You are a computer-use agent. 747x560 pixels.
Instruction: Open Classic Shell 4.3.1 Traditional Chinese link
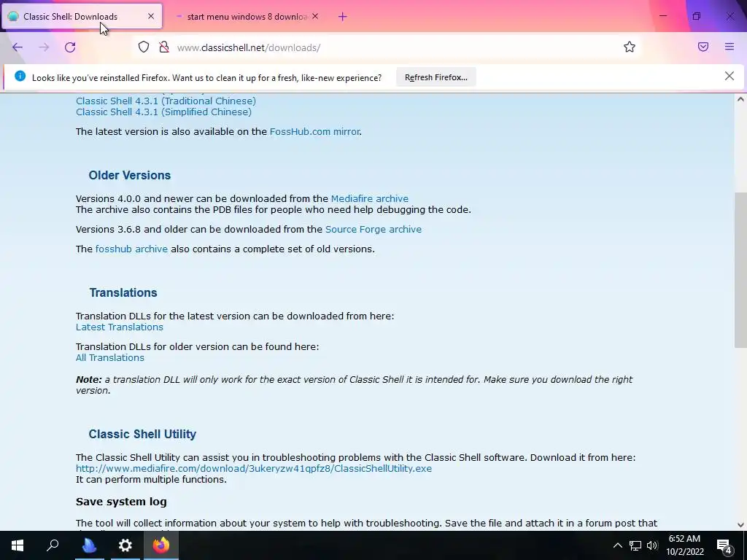pos(166,101)
